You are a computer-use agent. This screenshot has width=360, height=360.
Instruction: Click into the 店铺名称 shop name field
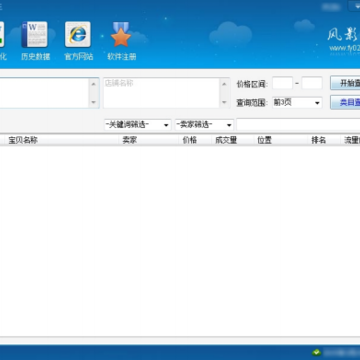click(162, 93)
